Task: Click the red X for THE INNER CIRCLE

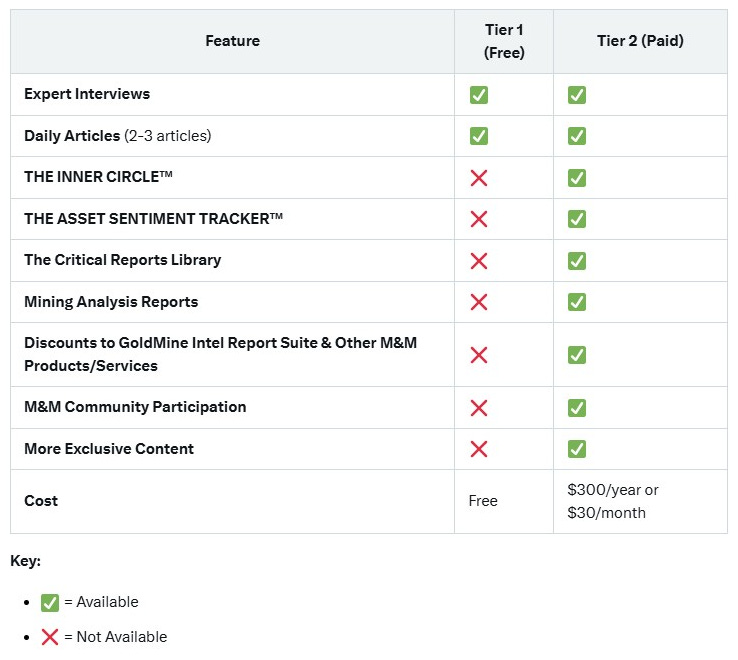Action: 479,178
